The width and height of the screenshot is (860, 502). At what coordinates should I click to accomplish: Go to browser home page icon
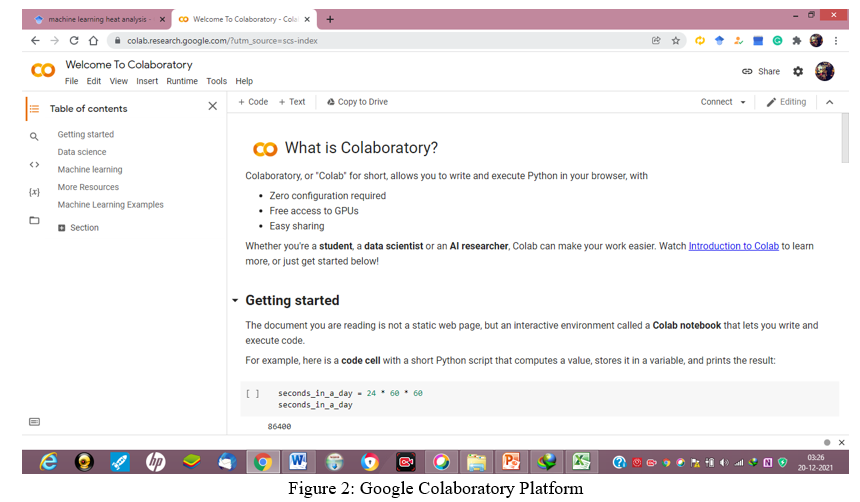coord(94,41)
